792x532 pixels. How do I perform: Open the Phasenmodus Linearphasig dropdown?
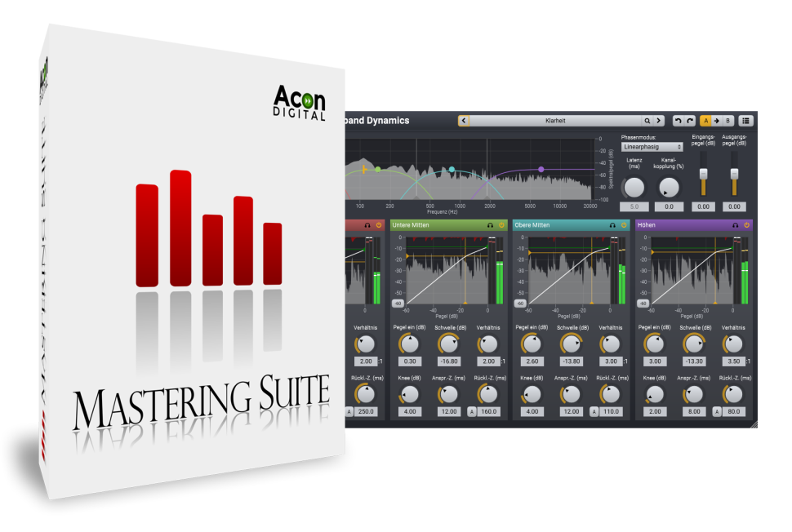[652, 147]
